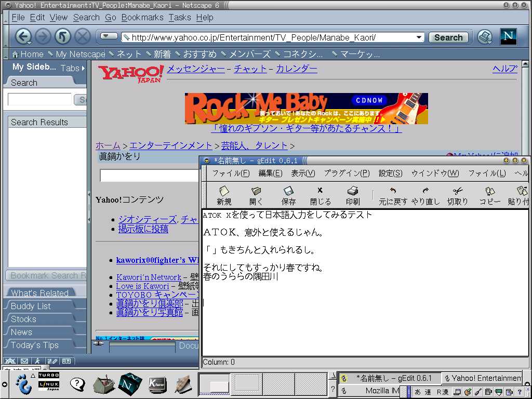Open the help speech-bubble launcher in panel

coord(77,384)
